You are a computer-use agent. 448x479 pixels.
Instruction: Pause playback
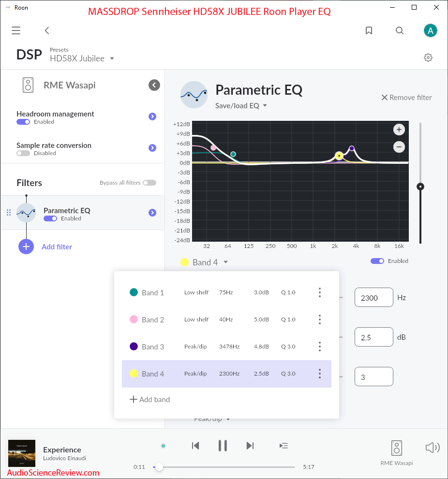223,446
